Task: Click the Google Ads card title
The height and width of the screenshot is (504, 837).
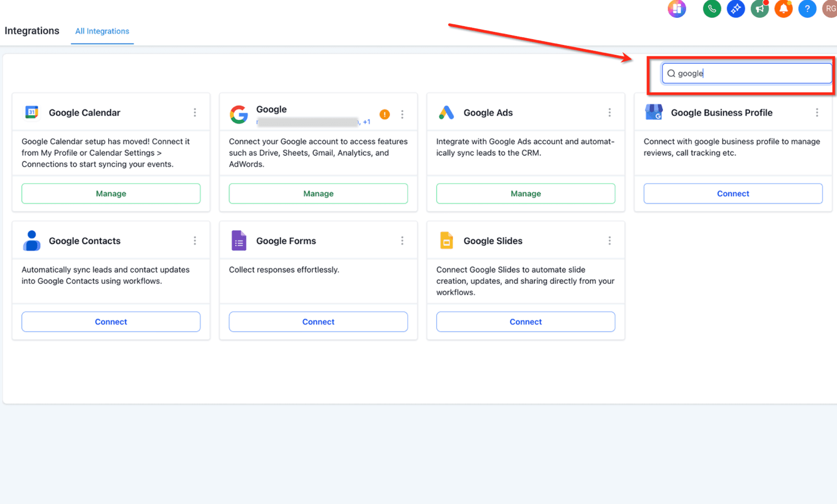Action: pos(488,112)
